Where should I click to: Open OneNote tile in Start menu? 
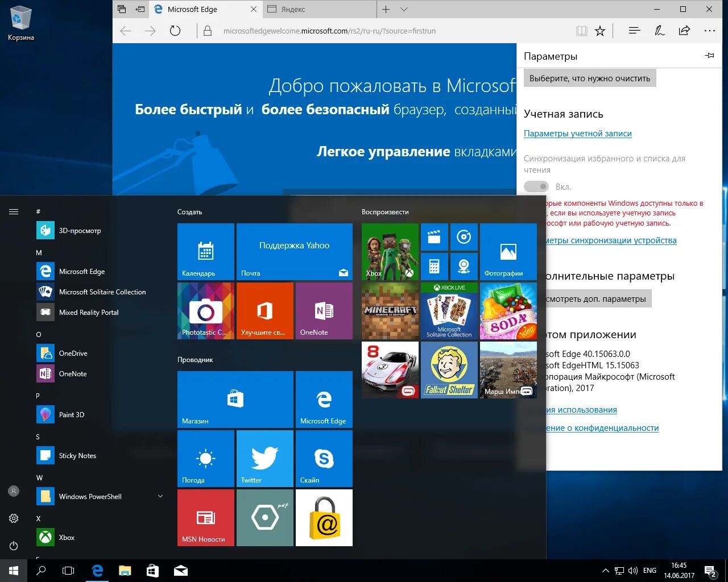[324, 311]
